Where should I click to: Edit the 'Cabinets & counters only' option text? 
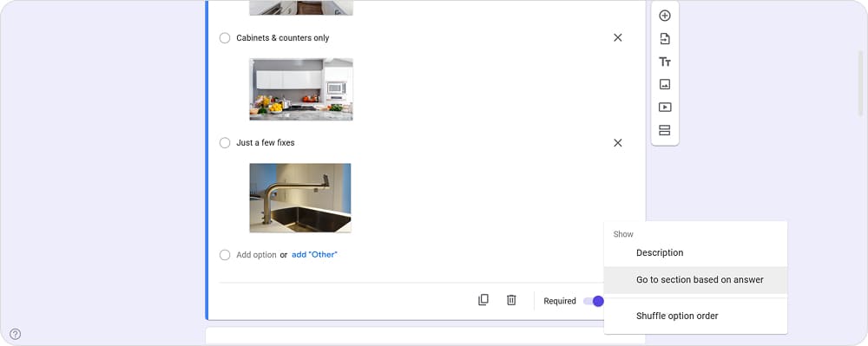tap(283, 38)
